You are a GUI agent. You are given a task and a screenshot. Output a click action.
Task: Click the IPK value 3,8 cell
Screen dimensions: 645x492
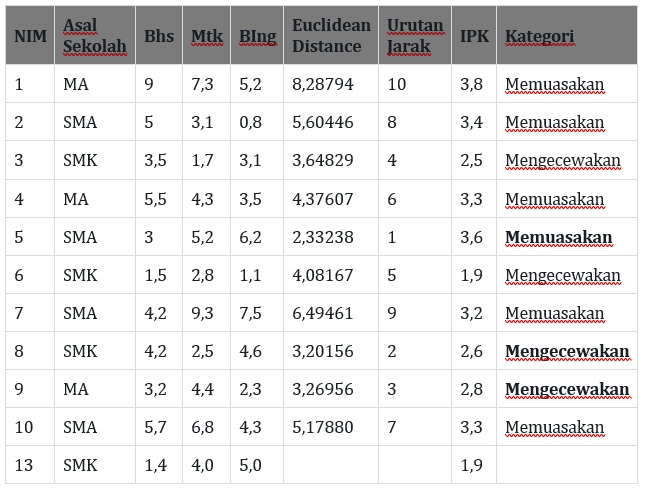tap(471, 85)
